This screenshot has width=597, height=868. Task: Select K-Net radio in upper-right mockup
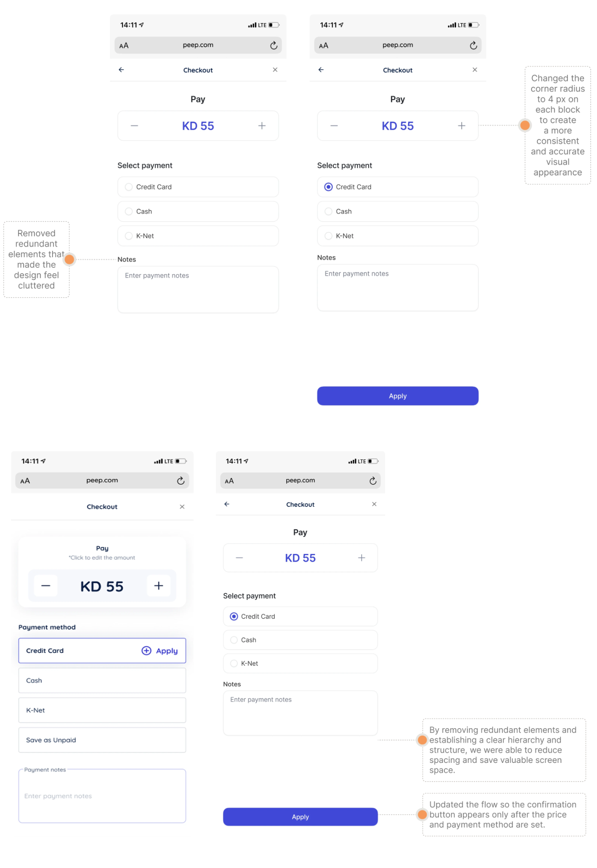(x=328, y=236)
